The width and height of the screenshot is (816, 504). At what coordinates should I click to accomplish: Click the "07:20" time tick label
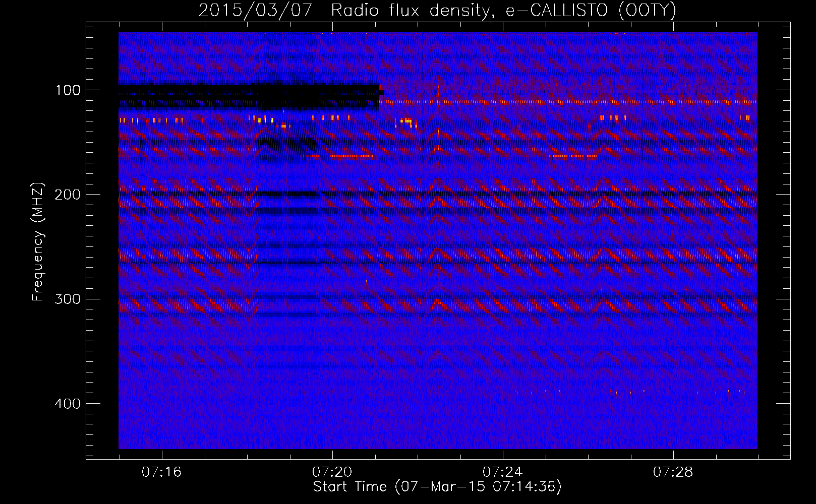click(x=332, y=472)
